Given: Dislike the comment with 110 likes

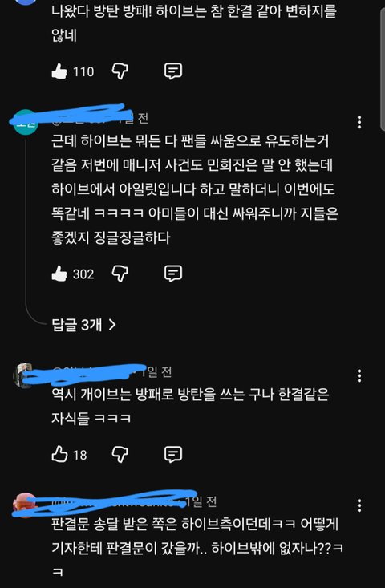Looking at the screenshot, I should (x=120, y=71).
